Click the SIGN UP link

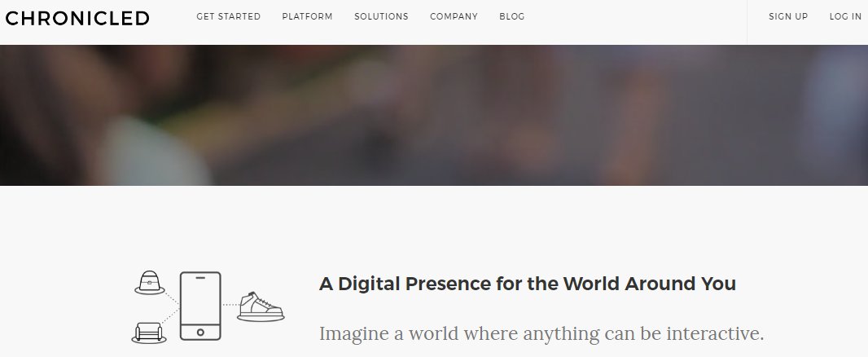click(x=788, y=16)
